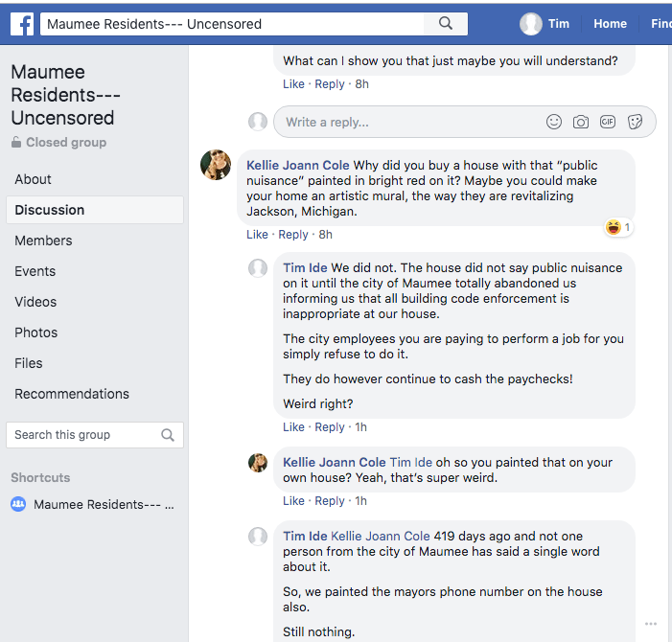The height and width of the screenshot is (642, 672).
Task: Attach a photo using camera icon
Action: 581,122
